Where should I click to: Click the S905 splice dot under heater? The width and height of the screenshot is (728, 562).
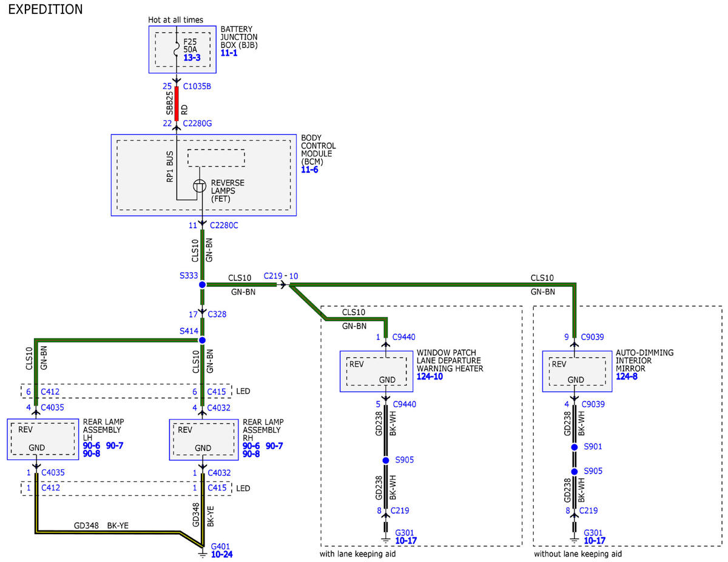[385, 460]
